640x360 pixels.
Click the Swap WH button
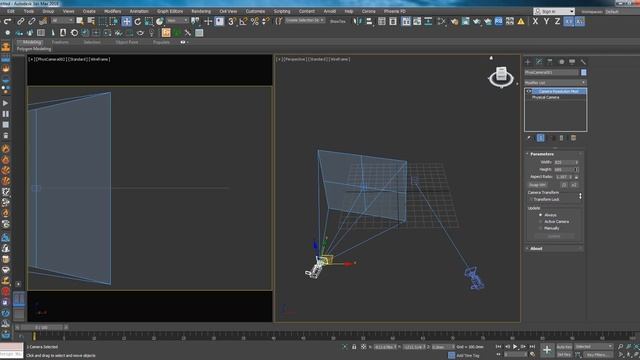point(538,185)
